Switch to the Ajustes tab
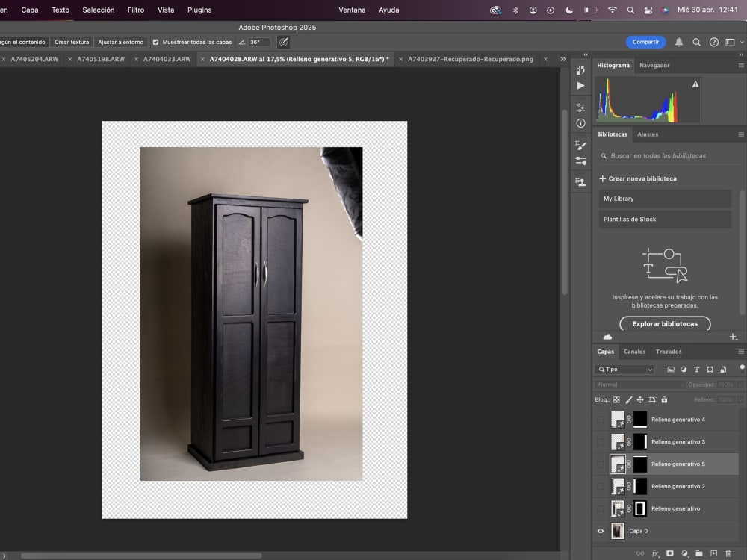 (x=648, y=134)
